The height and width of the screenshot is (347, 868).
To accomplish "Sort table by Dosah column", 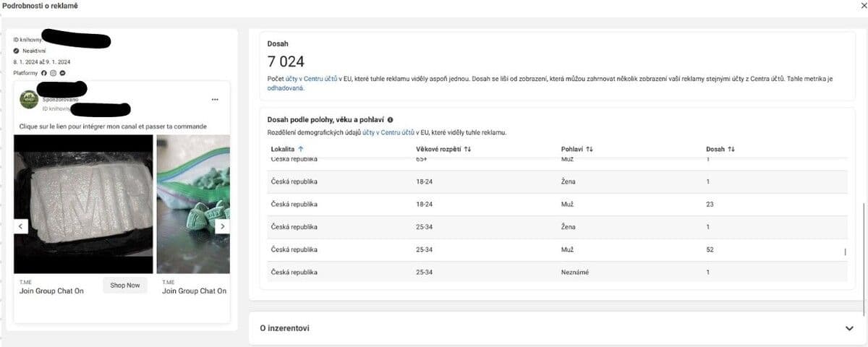I will pyautogui.click(x=719, y=149).
